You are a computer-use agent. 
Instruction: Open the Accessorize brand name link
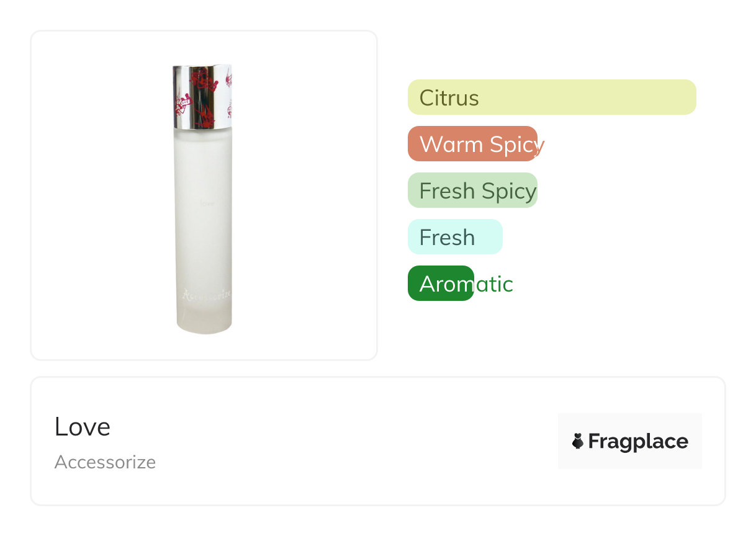point(105,462)
